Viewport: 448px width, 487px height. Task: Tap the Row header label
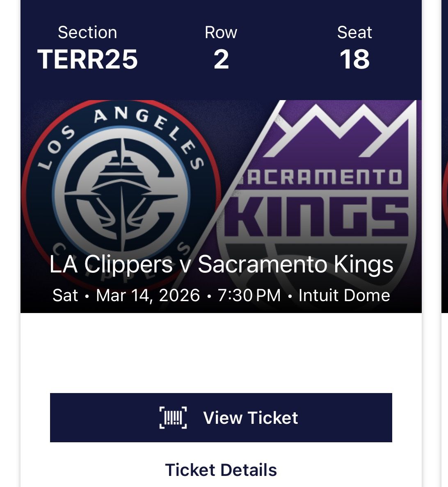pyautogui.click(x=221, y=32)
